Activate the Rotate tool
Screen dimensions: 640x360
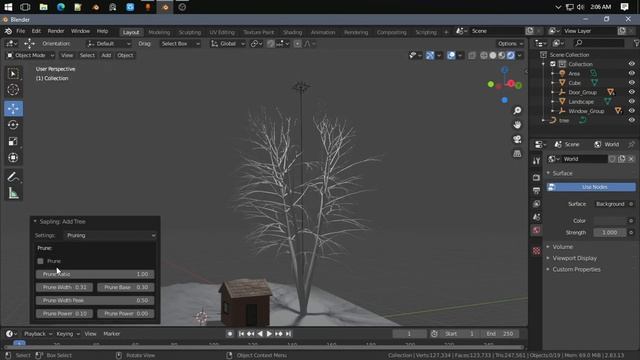[x=13, y=125]
